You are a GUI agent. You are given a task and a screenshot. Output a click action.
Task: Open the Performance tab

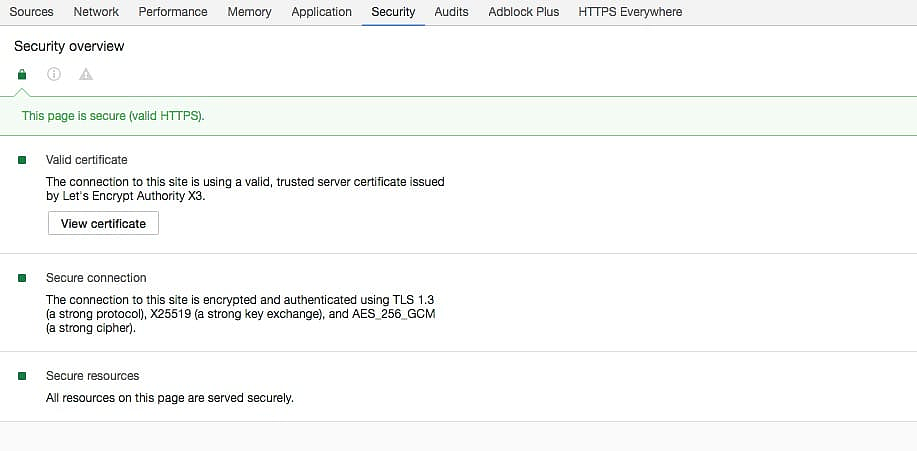coord(173,12)
